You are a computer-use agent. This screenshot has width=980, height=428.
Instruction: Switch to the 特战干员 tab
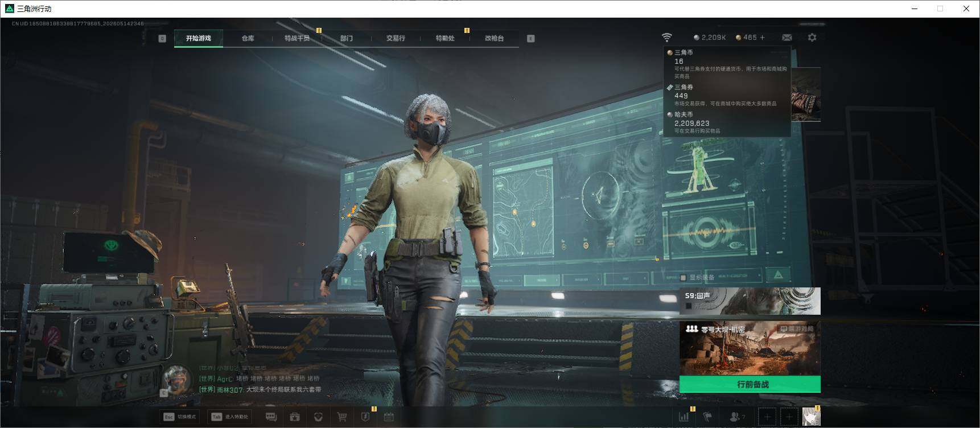[x=297, y=38]
